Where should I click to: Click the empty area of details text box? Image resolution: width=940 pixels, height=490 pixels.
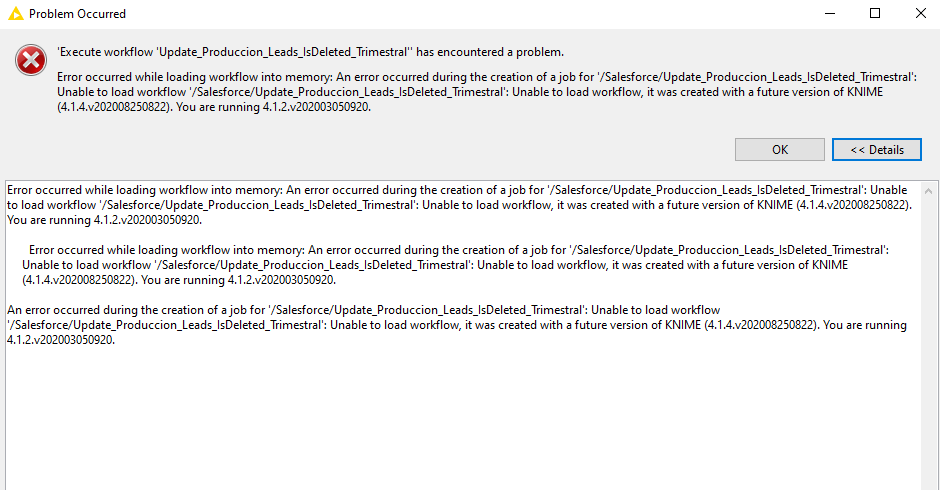[462, 420]
